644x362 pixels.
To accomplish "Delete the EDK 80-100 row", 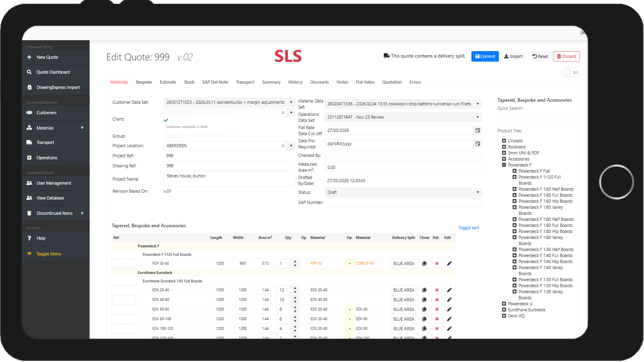I will pyautogui.click(x=437, y=319).
